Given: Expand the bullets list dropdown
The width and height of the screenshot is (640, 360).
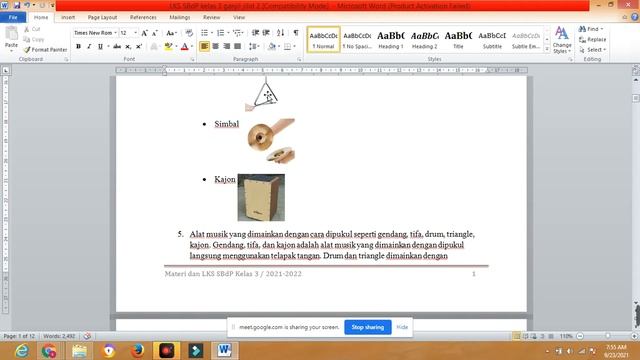Looking at the screenshot, I should [x=212, y=33].
